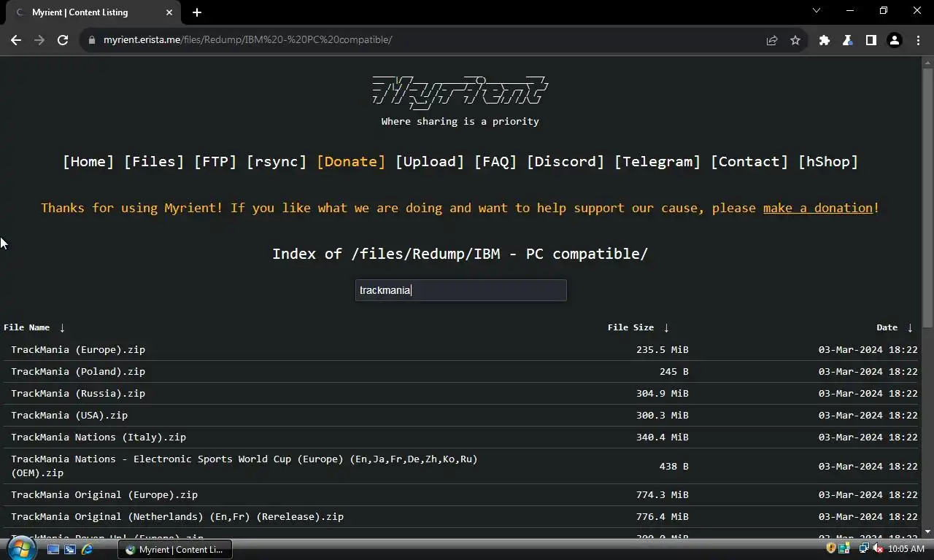Click the muted volume tray icon

(x=878, y=548)
